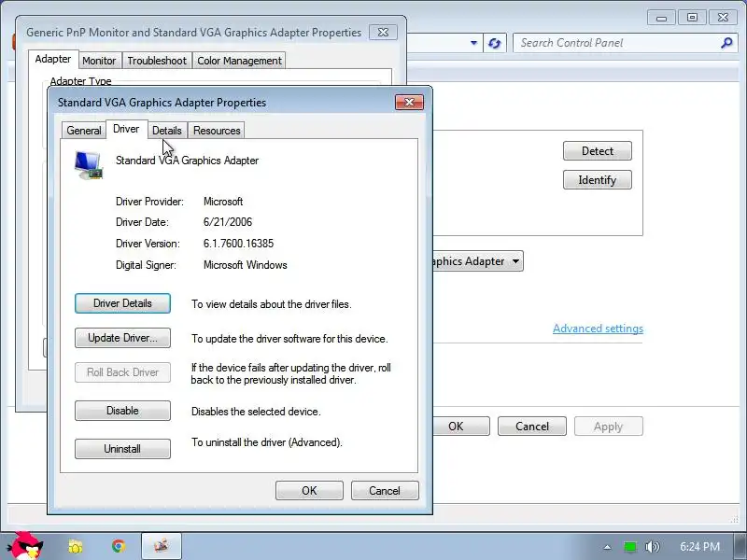Image resolution: width=747 pixels, height=560 pixels.
Task: Click the green network tray icon
Action: 629,547
